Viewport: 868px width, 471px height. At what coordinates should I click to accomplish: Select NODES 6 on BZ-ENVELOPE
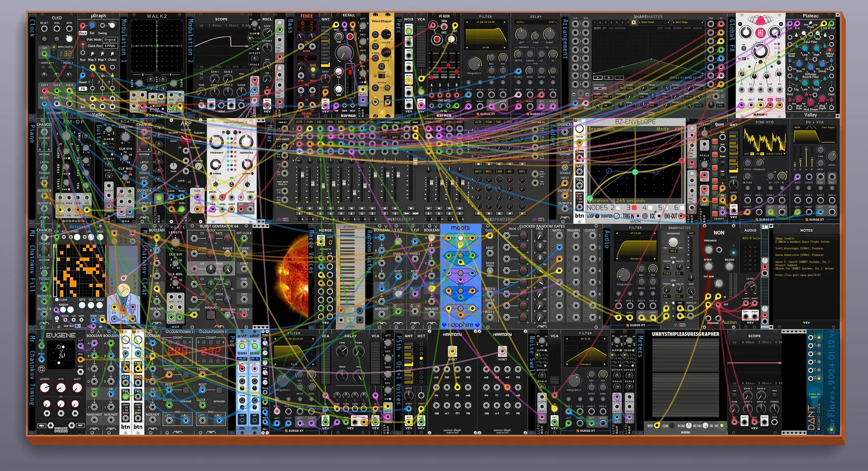tap(682, 208)
